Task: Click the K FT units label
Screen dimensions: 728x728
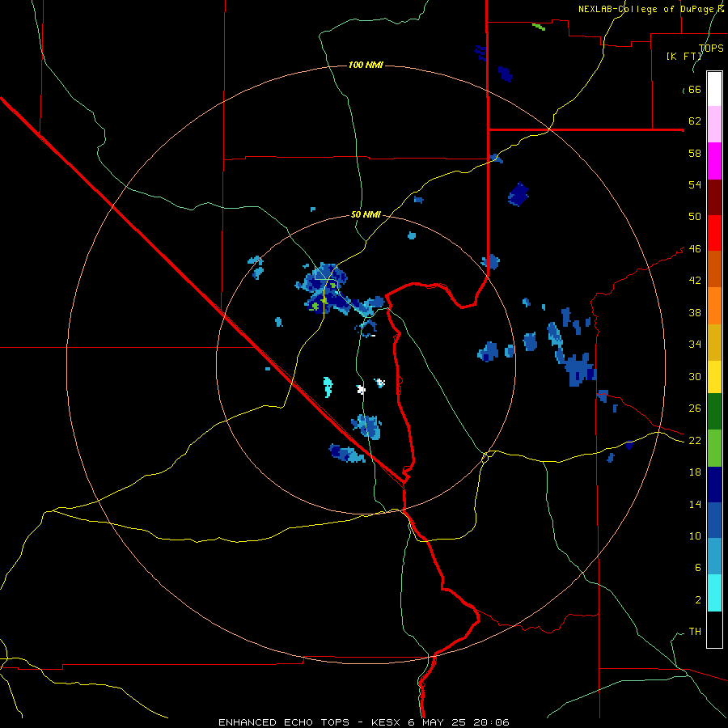Action: click(x=684, y=56)
